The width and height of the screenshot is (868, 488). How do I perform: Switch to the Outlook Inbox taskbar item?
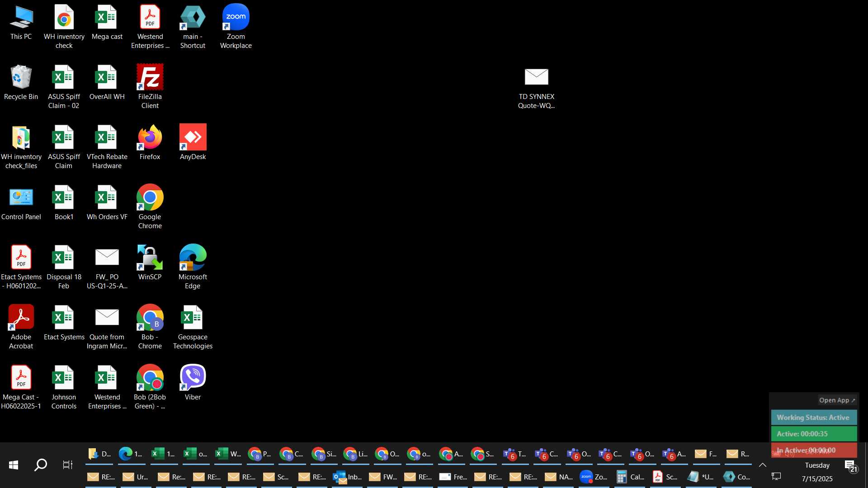coord(348,477)
